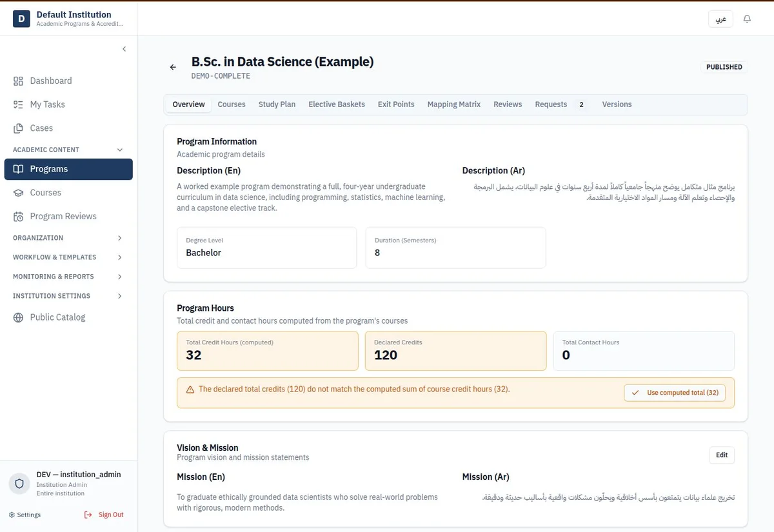Click the DEMO-COMPLETE program code
Viewport: 774px width, 532px height.
click(221, 76)
